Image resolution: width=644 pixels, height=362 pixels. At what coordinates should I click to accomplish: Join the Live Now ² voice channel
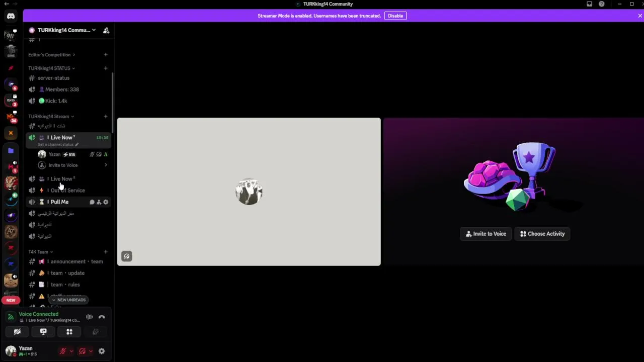click(x=68, y=179)
